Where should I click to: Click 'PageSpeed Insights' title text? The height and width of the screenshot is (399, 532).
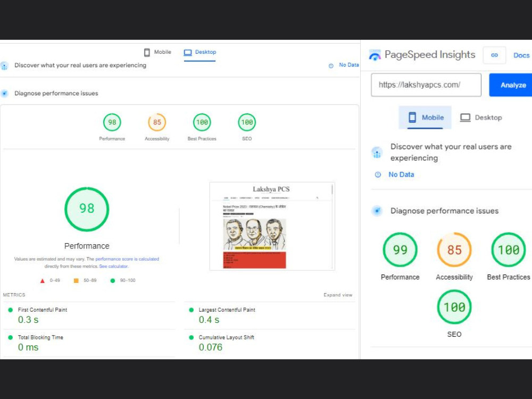click(x=429, y=55)
